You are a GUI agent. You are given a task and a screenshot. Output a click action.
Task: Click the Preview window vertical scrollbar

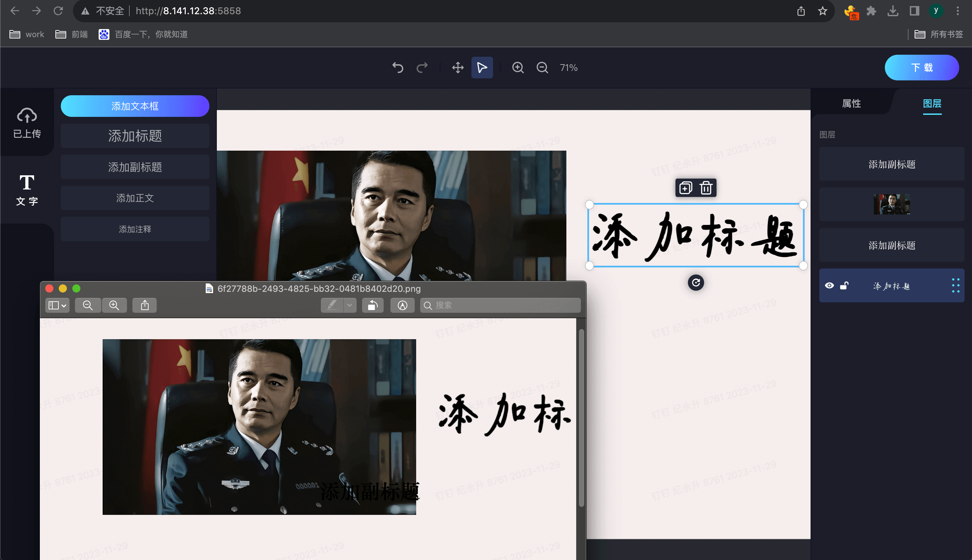point(581,418)
